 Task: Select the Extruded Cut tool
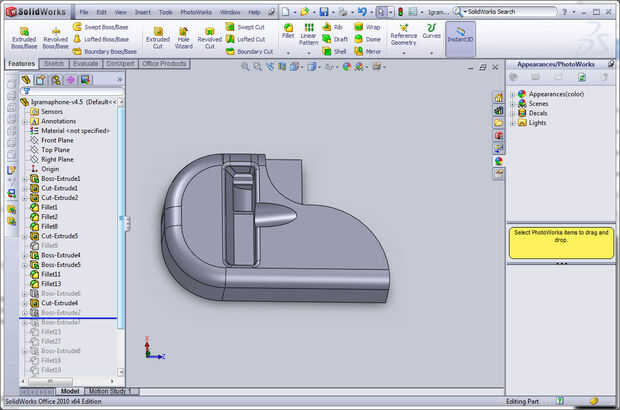pyautogui.click(x=158, y=36)
